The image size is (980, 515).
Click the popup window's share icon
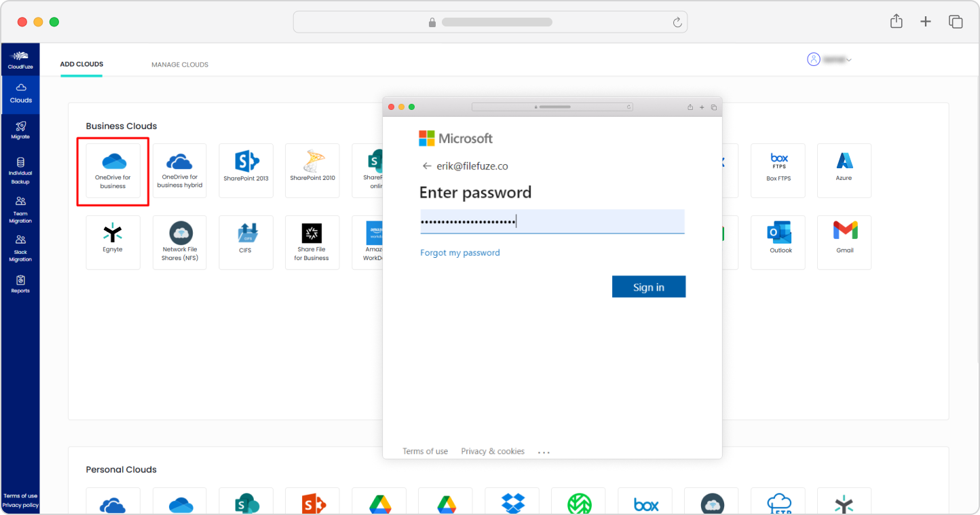(690, 107)
